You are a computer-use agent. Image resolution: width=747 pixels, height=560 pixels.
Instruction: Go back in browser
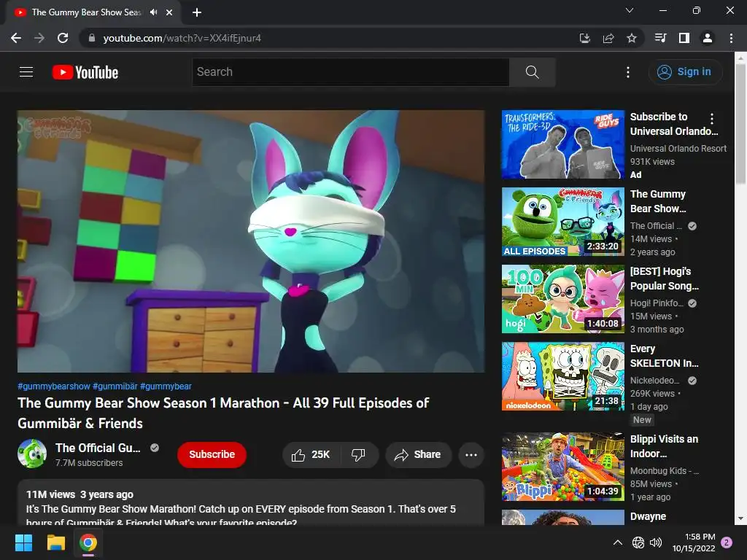(16, 38)
